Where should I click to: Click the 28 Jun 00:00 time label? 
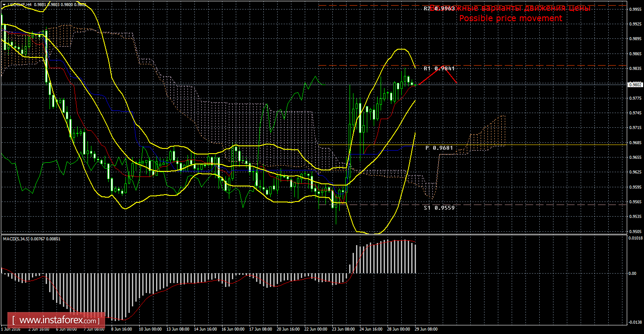[x=400, y=329]
